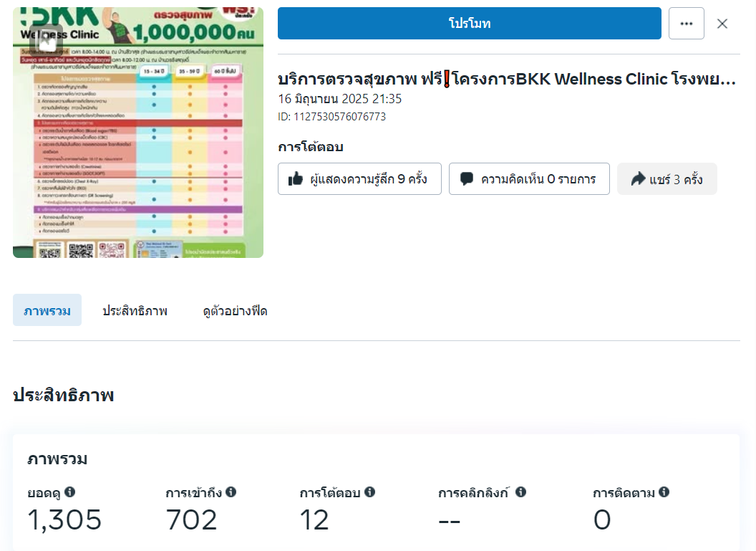Click the link clicks value --
The height and width of the screenshot is (551, 756).
pos(449,521)
